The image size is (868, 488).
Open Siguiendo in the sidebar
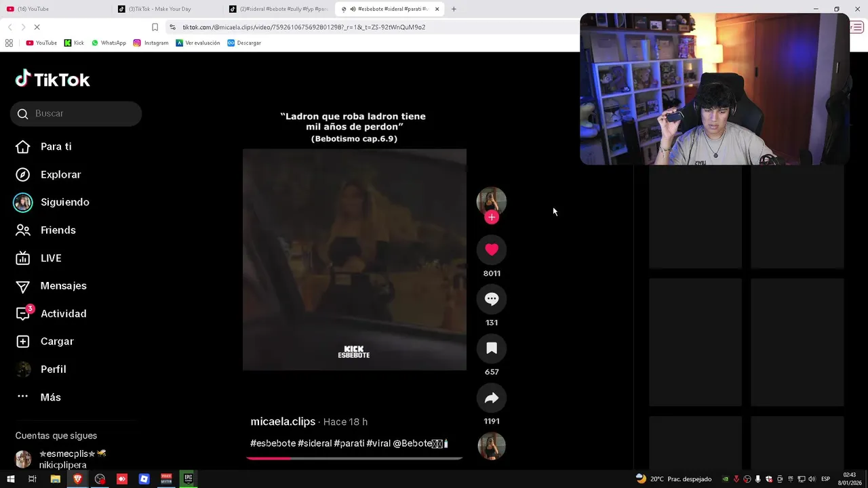pyautogui.click(x=64, y=202)
